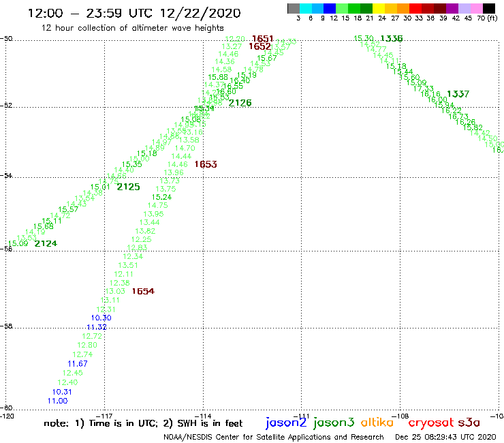Click pass time label 1336
Screen dimensions: 504x443
coord(391,39)
